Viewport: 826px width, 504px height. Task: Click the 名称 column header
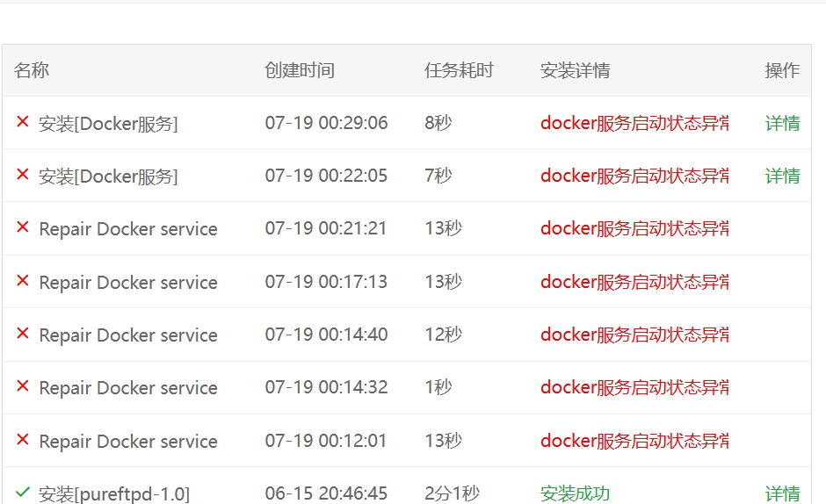[x=32, y=70]
